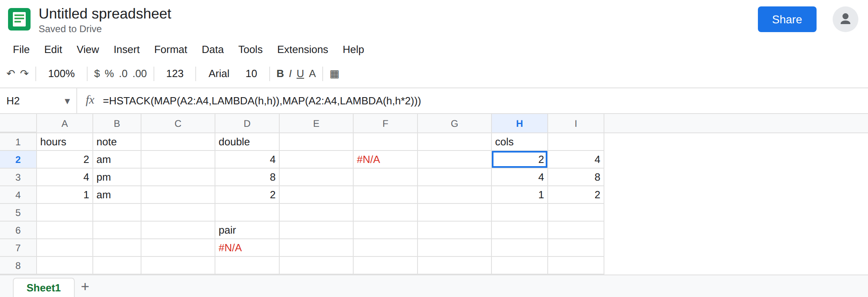Open the Format menu
Image resolution: width=868 pixels, height=297 pixels.
pos(171,49)
